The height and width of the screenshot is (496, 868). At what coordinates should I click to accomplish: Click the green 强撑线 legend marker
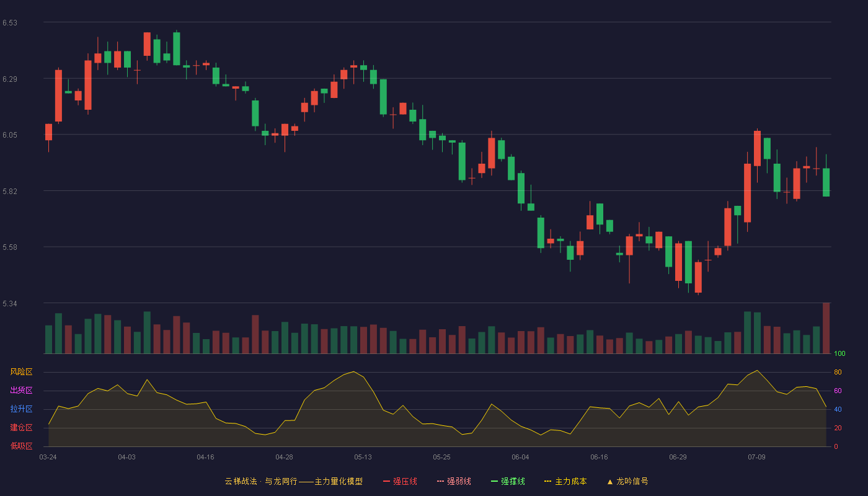coord(494,481)
